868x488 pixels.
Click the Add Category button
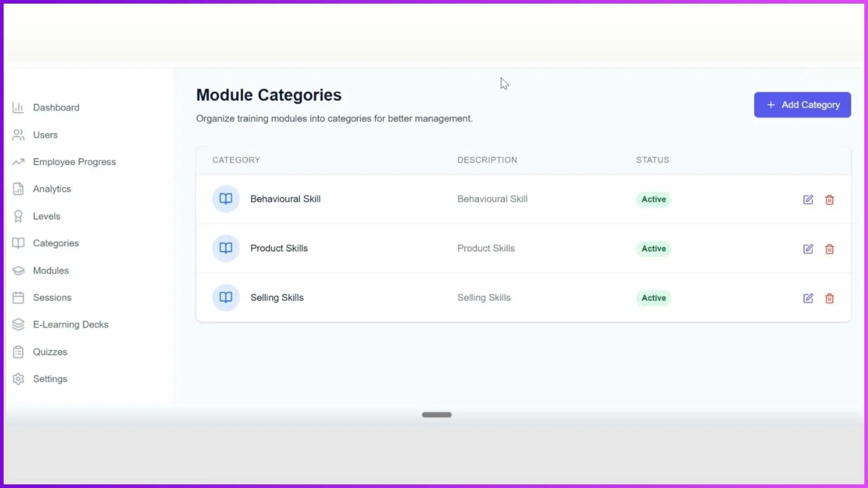(802, 104)
